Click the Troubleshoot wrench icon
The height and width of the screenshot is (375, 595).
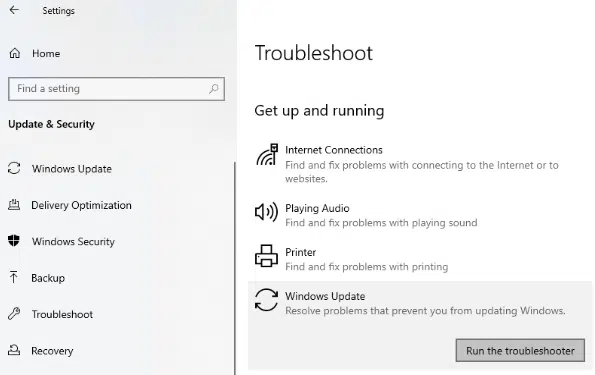pyautogui.click(x=14, y=314)
